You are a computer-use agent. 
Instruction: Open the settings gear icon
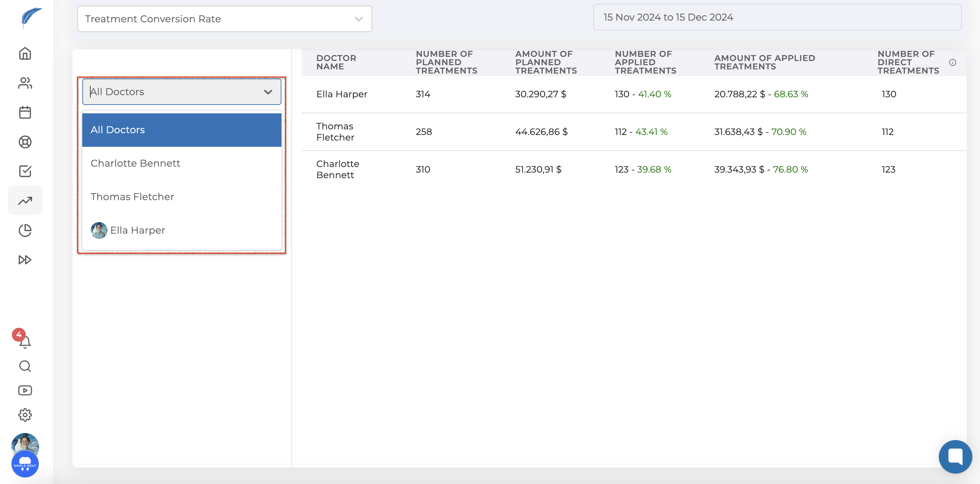[25, 415]
